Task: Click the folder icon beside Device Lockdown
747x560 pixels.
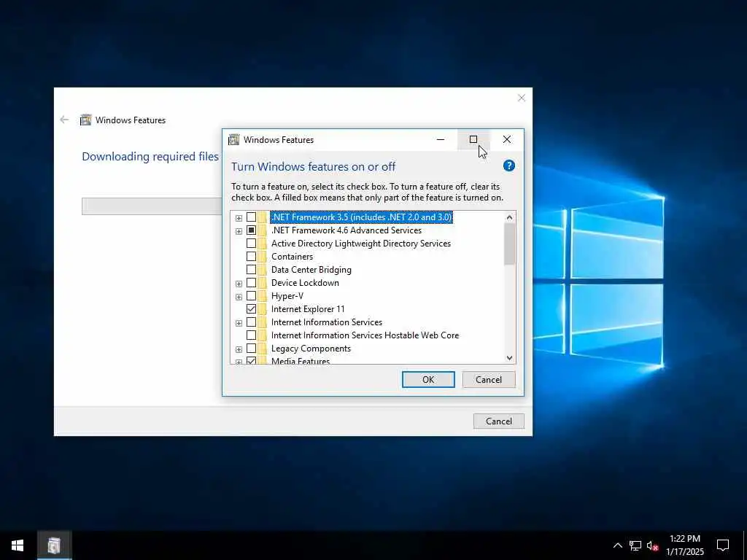Action: point(263,283)
